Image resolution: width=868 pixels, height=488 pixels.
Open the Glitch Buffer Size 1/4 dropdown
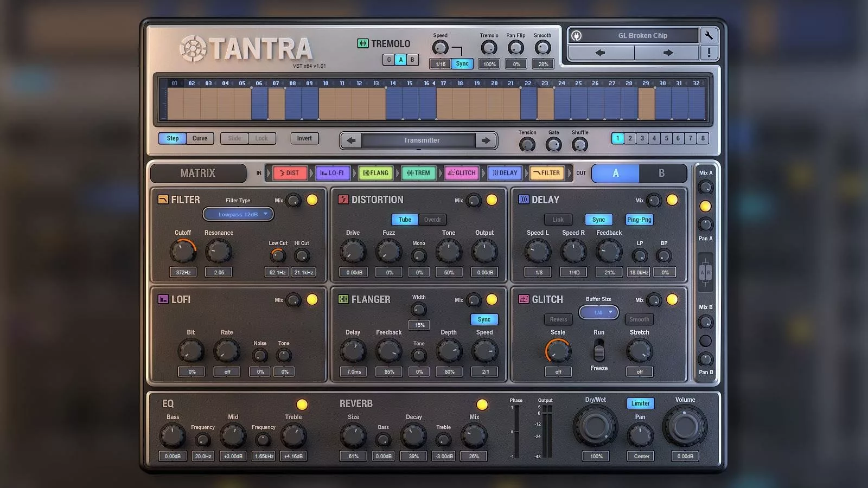(598, 312)
